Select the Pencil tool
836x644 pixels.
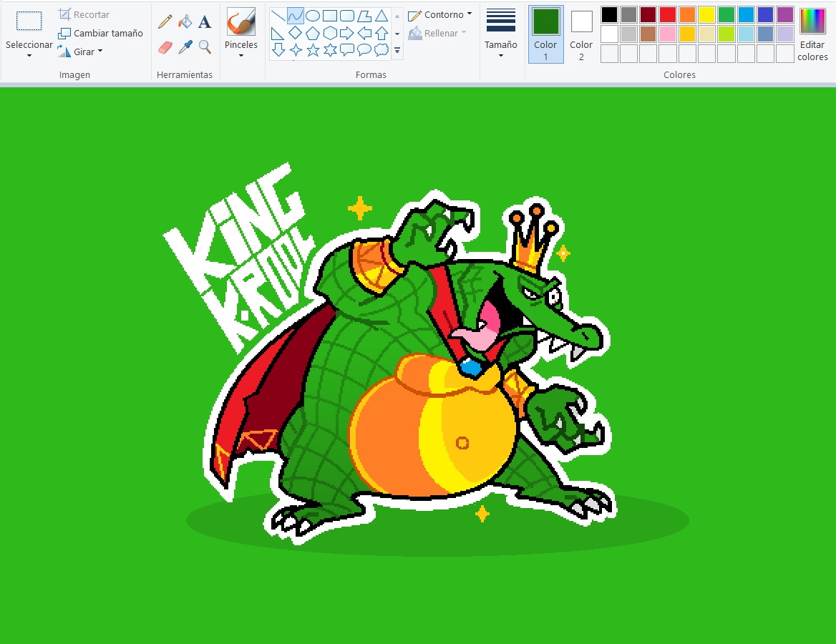point(165,22)
